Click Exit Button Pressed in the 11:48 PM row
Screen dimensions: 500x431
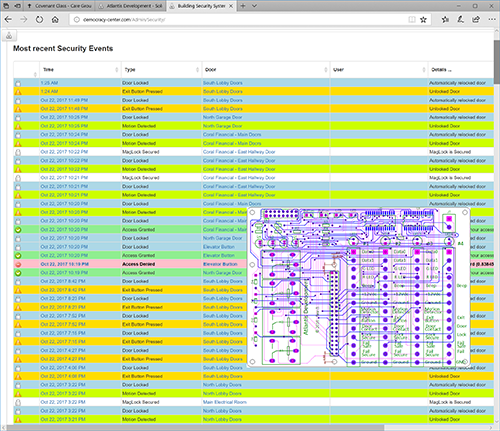pyautogui.click(x=142, y=109)
